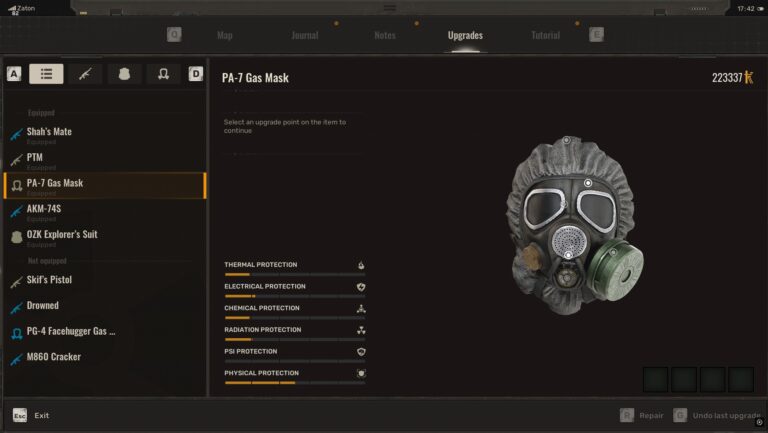Viewport: 768px width, 433px height.
Task: Open the Map tab
Action: pos(225,35)
